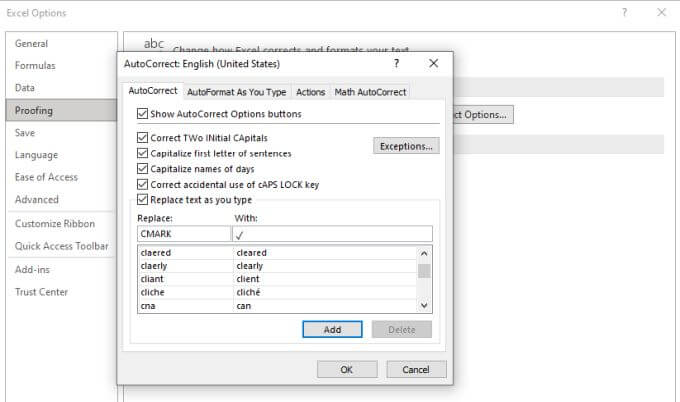Click the replacement list scrollbar thumb
The height and width of the screenshot is (402, 680).
pyautogui.click(x=424, y=271)
